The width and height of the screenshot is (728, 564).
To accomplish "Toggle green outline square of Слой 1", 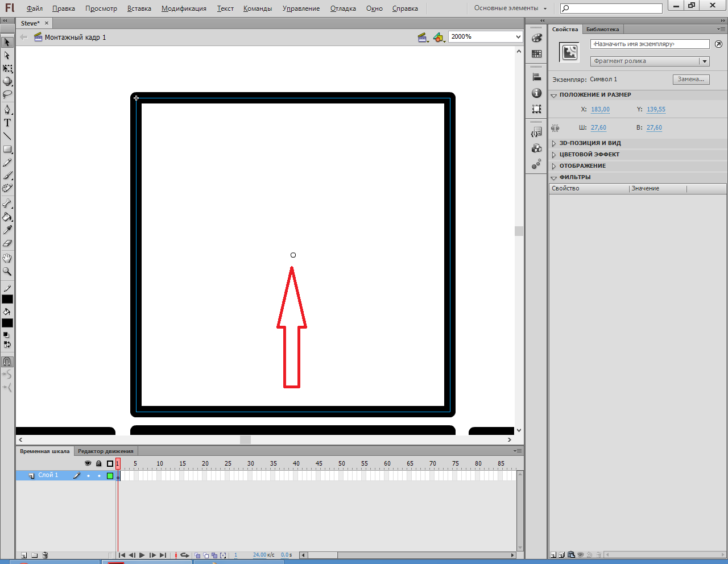I will (110, 475).
